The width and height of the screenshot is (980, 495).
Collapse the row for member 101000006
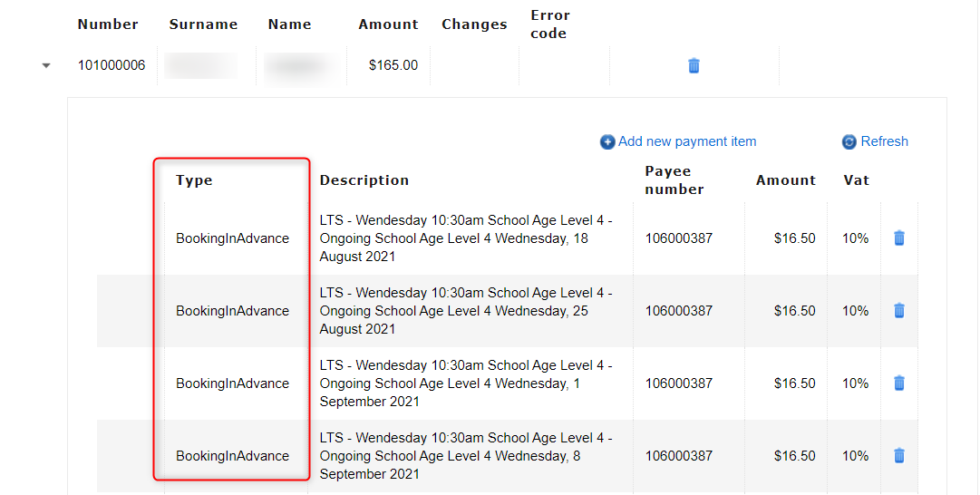46,65
